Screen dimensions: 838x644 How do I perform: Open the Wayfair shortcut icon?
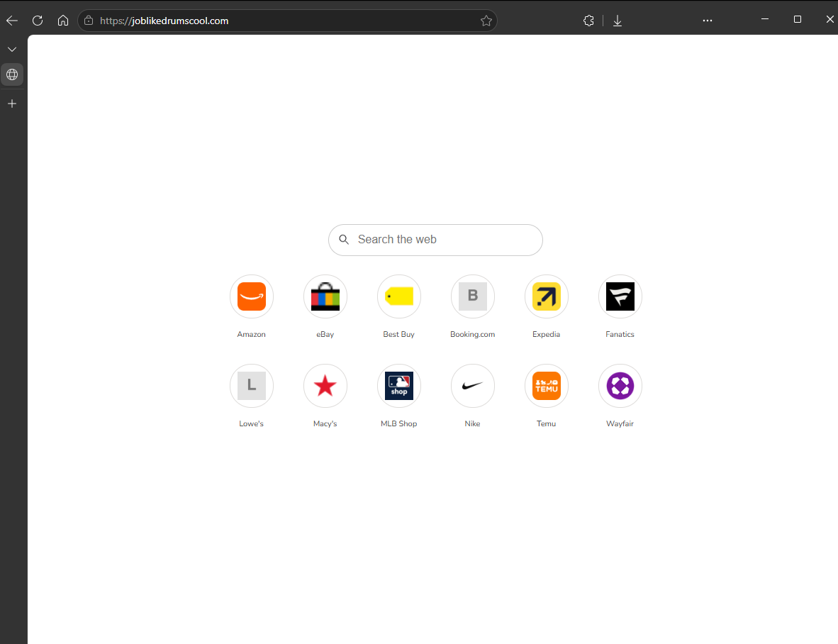click(x=620, y=386)
